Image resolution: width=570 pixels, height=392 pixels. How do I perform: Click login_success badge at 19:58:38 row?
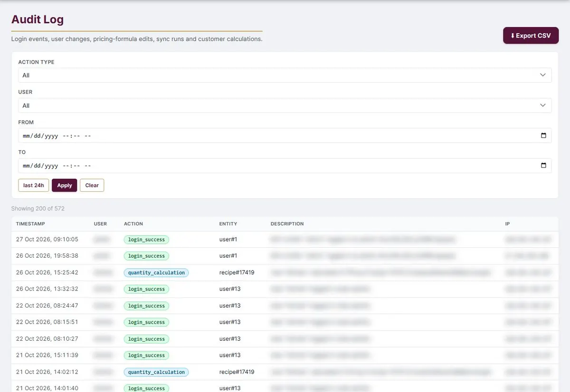click(146, 256)
